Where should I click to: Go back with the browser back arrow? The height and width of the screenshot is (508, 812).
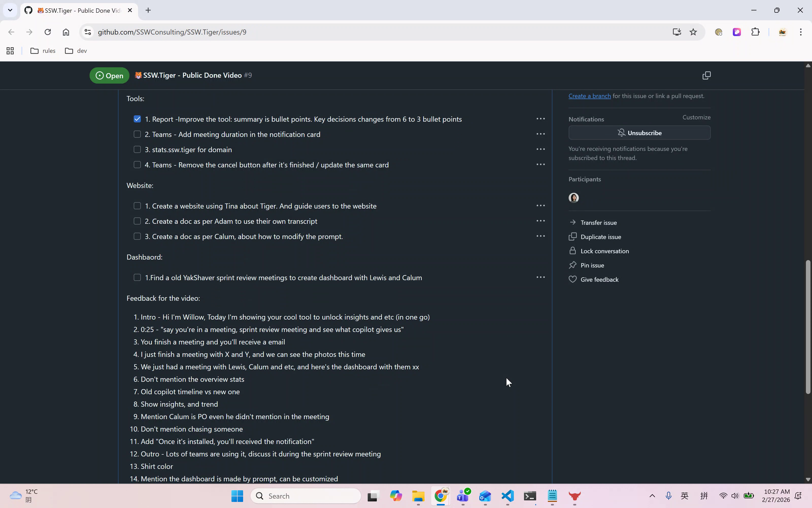[x=11, y=32]
